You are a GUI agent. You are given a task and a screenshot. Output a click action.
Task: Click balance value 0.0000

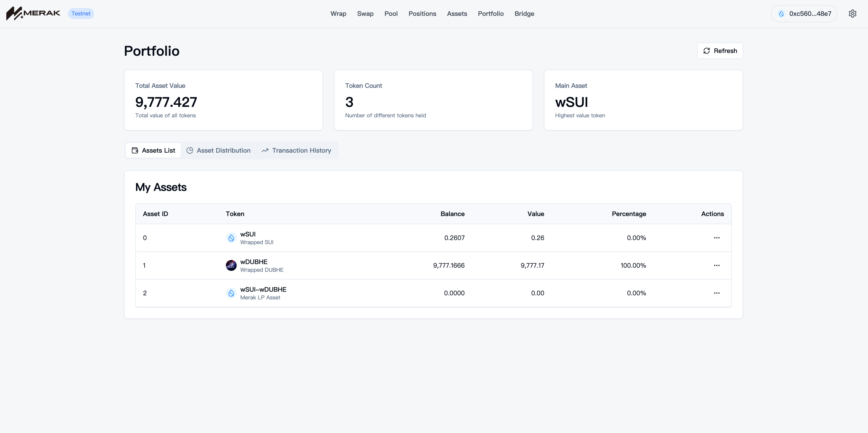[x=454, y=293]
